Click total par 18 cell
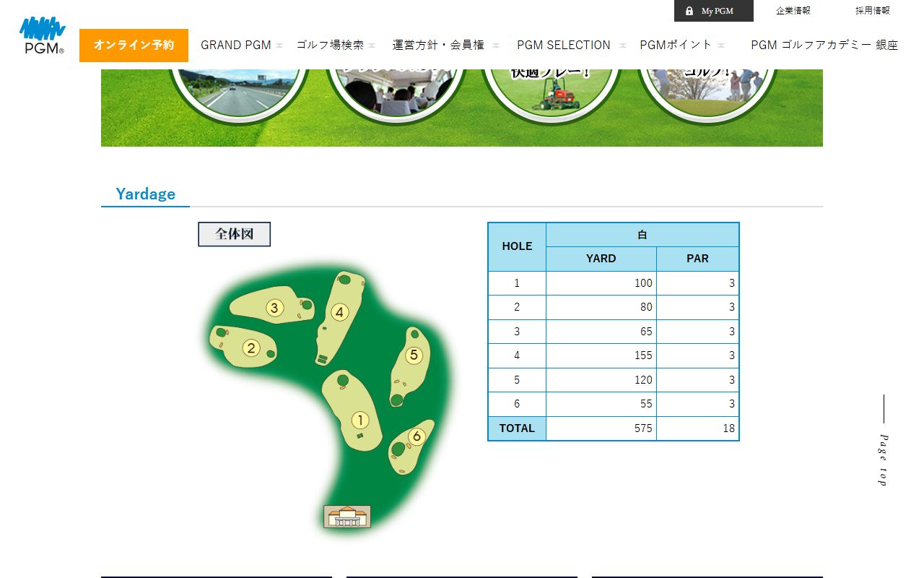 [698, 428]
